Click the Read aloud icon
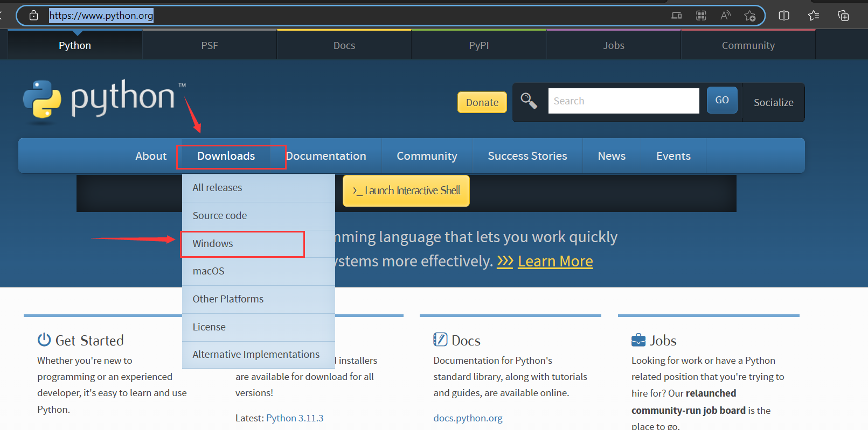 (725, 16)
